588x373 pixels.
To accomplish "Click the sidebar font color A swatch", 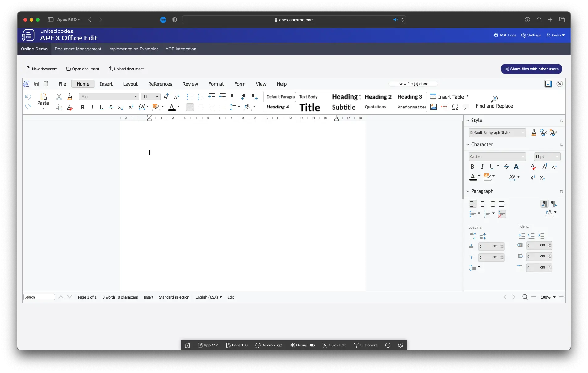I will click(473, 177).
